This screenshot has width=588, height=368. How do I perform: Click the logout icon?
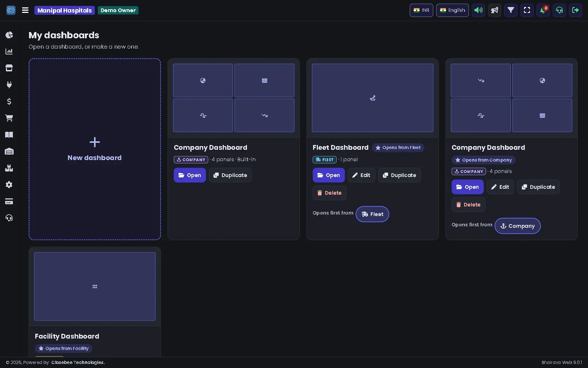576,10
